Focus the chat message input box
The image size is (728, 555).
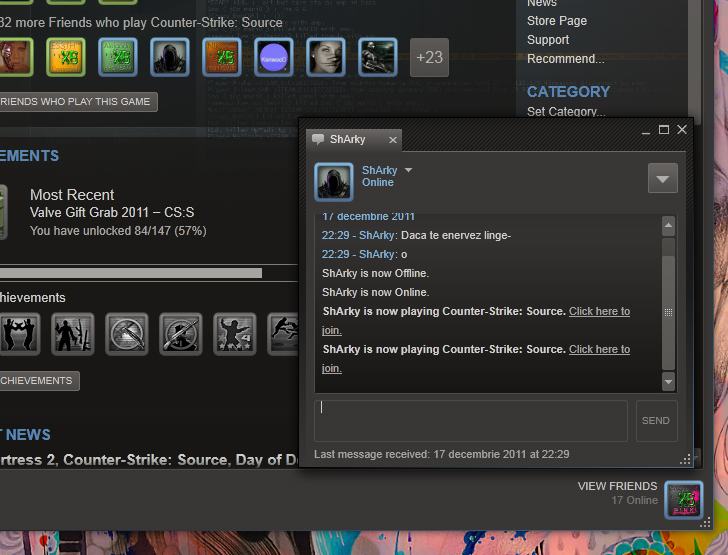(x=471, y=421)
